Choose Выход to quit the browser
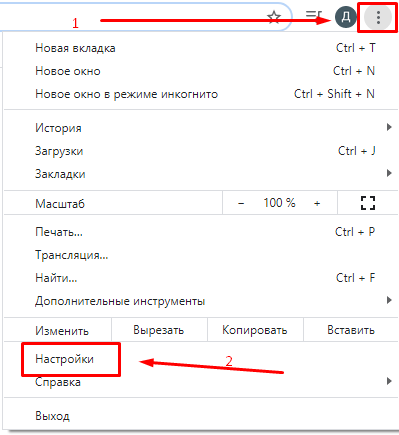The height and width of the screenshot is (435, 399). click(x=201, y=416)
